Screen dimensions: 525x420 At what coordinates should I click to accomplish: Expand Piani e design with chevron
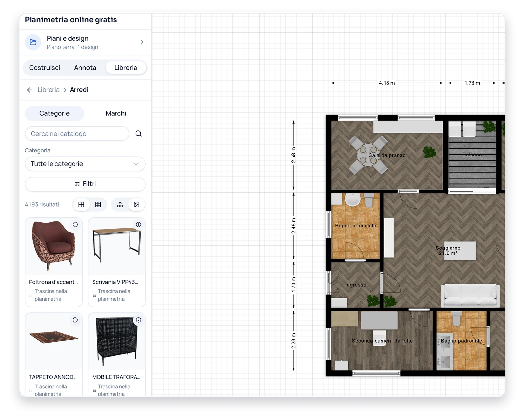pyautogui.click(x=142, y=42)
